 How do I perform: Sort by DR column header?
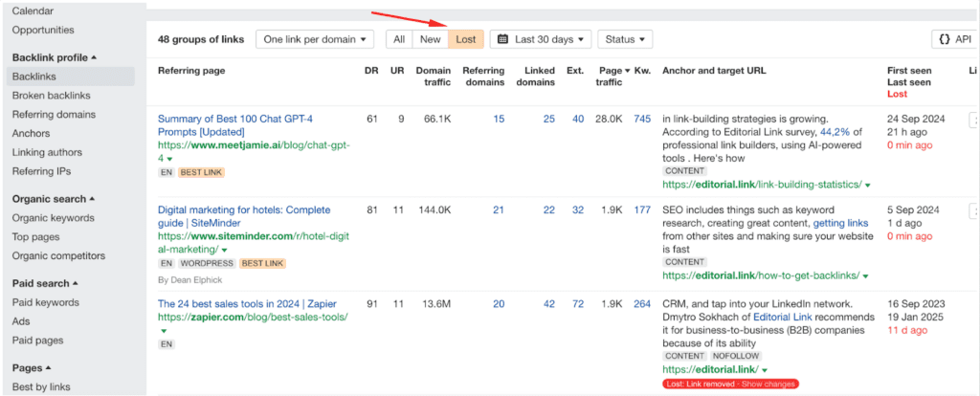tap(371, 71)
